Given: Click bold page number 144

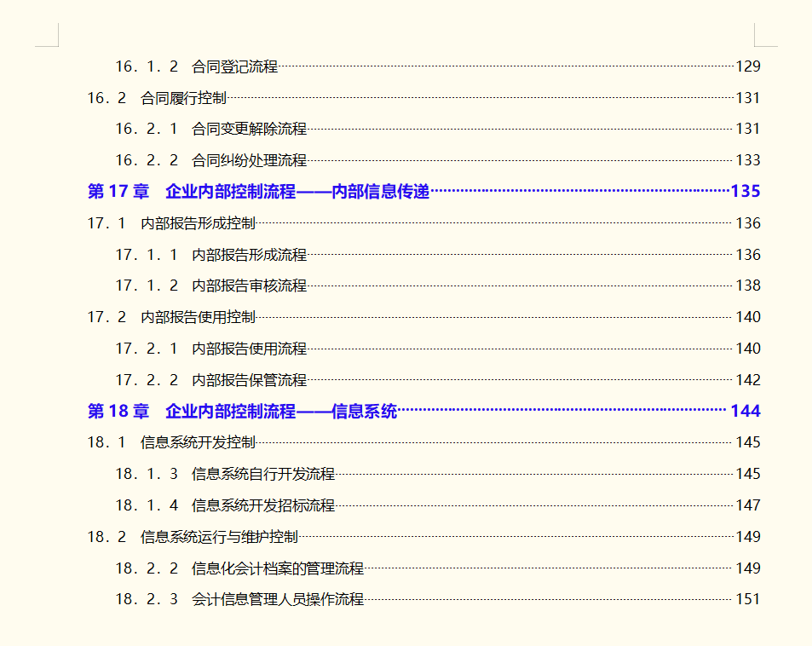Looking at the screenshot, I should [x=746, y=411].
